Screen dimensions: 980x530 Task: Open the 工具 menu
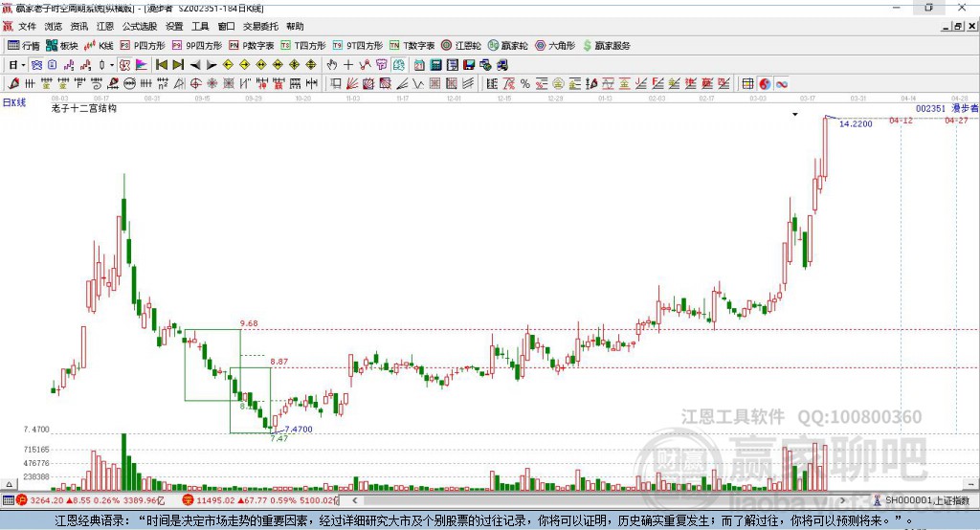click(x=200, y=26)
